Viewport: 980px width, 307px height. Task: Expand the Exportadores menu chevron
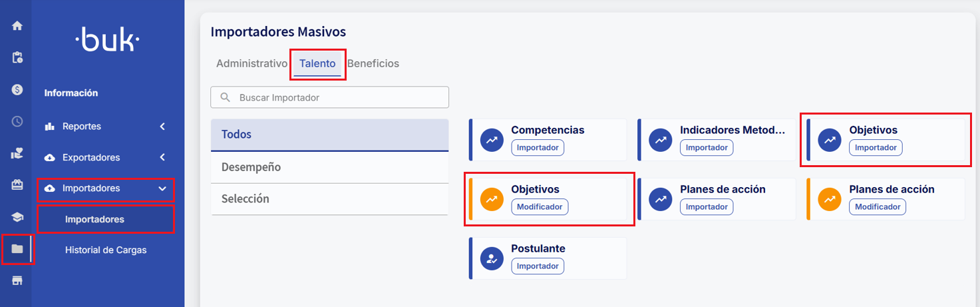(x=162, y=158)
